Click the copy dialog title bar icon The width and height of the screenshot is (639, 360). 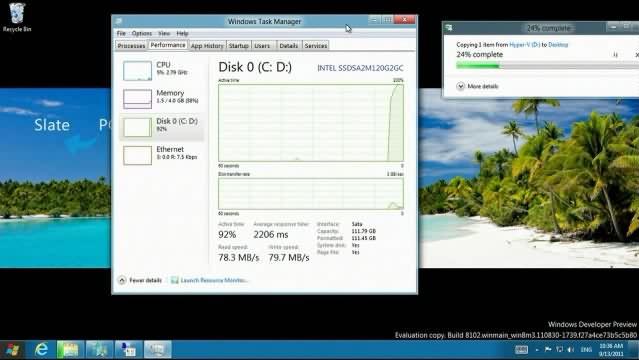pos(449,28)
